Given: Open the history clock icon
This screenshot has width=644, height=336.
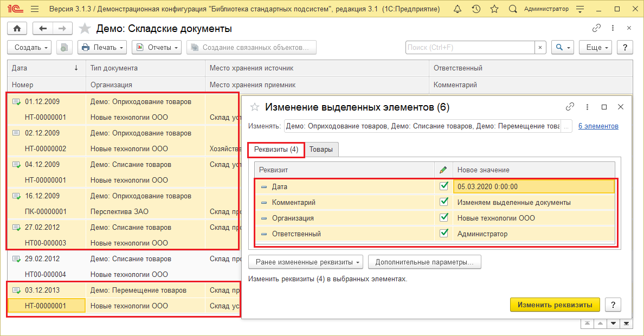Looking at the screenshot, I should pos(476,9).
